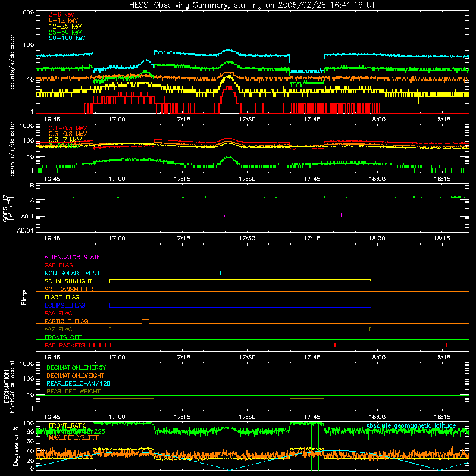Click the DECIMATION ENERGY or weight axis title
This screenshot has width=476, height=476.
pyautogui.click(x=9, y=386)
